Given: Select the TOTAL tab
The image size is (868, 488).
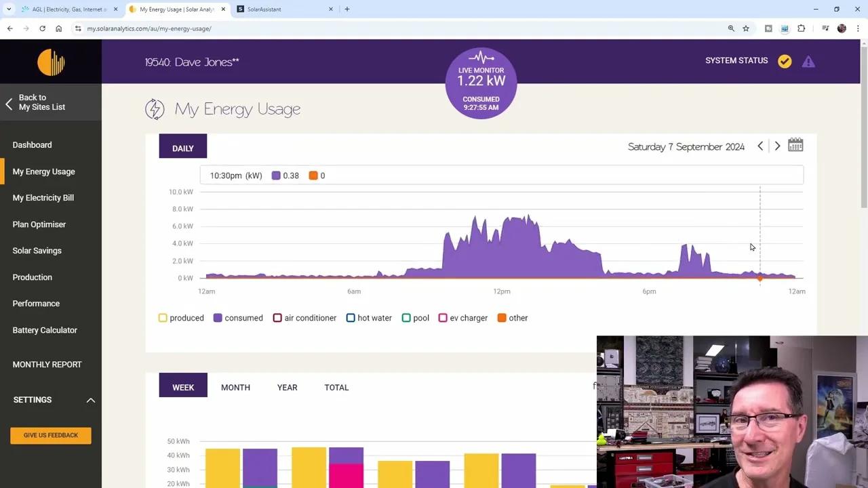Looking at the screenshot, I should point(336,387).
